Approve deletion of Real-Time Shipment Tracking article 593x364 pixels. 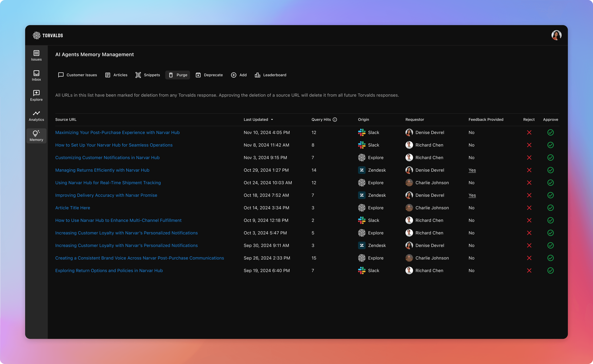(551, 183)
